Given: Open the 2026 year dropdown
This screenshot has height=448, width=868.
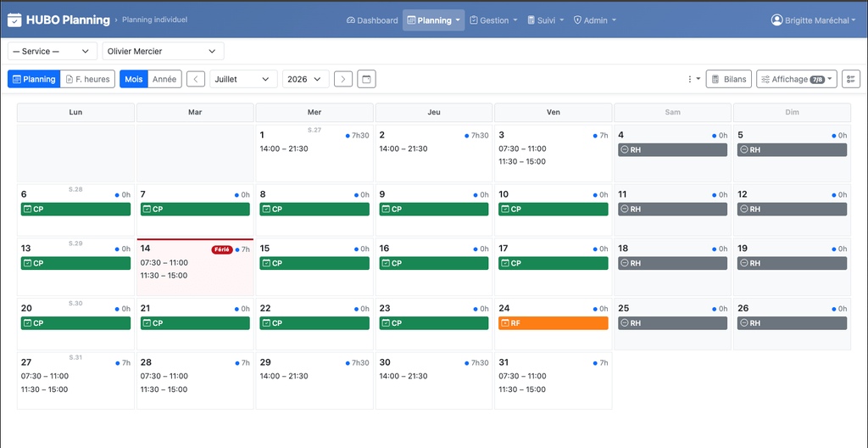Looking at the screenshot, I should pos(305,79).
